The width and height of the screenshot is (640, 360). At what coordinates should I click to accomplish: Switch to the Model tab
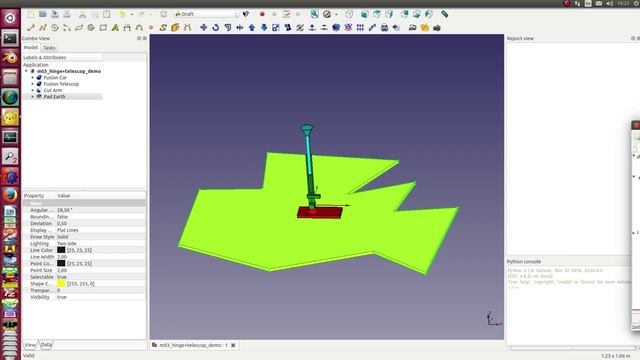(x=31, y=47)
